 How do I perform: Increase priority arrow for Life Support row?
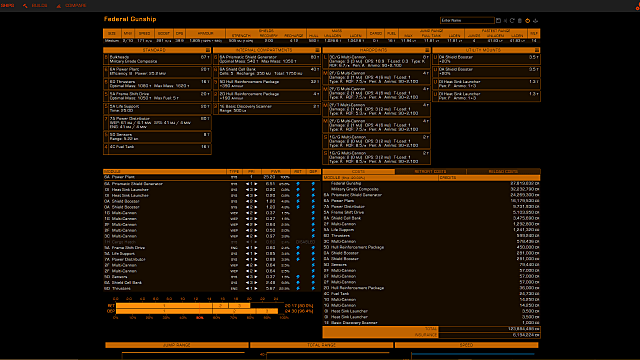[x=256, y=253]
